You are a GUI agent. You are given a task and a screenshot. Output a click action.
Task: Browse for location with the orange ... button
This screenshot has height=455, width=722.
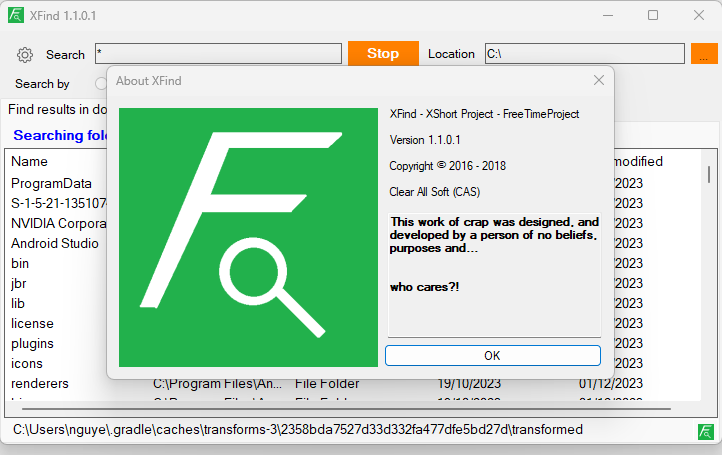(704, 54)
